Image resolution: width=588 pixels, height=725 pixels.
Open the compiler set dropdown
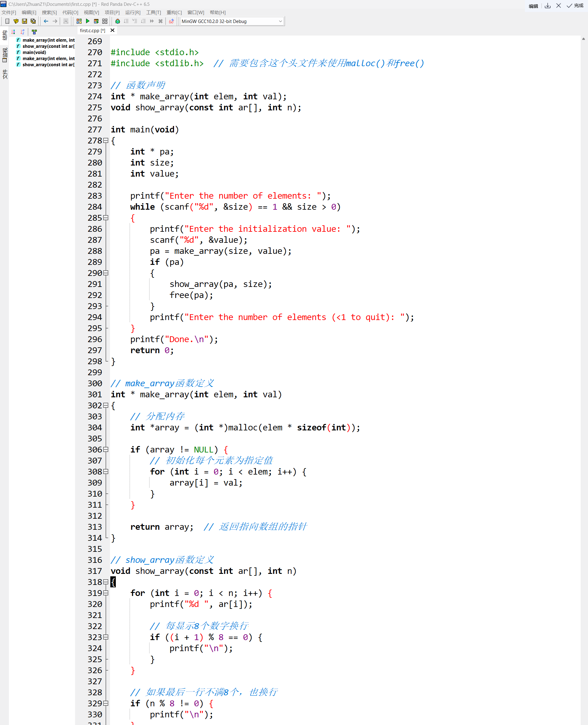tap(232, 21)
